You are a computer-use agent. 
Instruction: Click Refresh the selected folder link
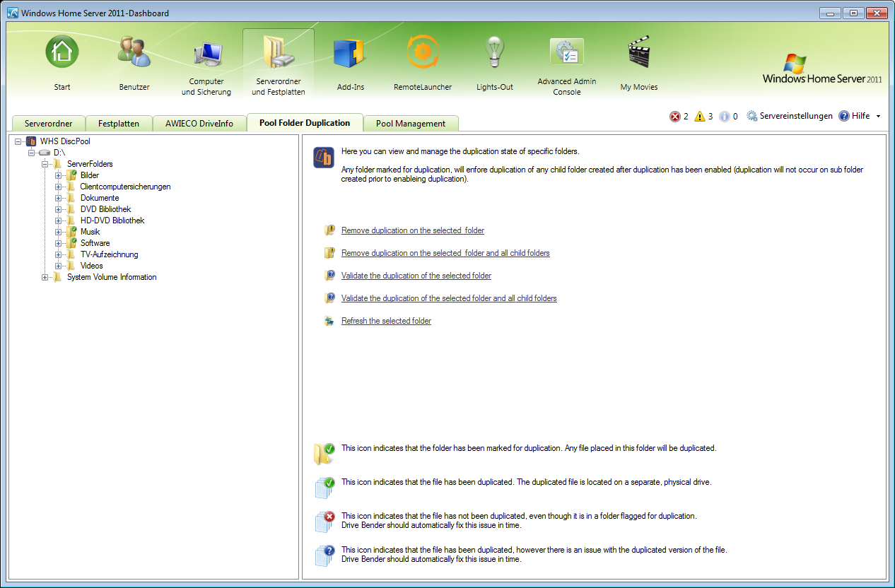point(386,321)
